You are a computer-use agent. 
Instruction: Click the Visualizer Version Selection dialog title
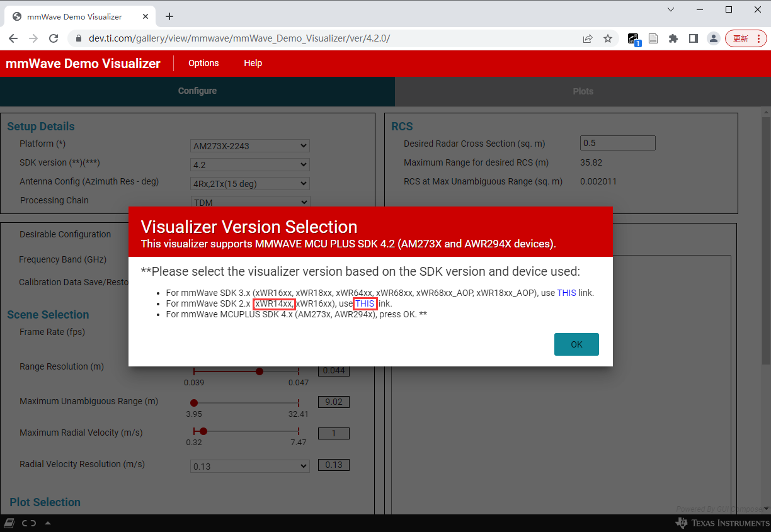pos(249,227)
